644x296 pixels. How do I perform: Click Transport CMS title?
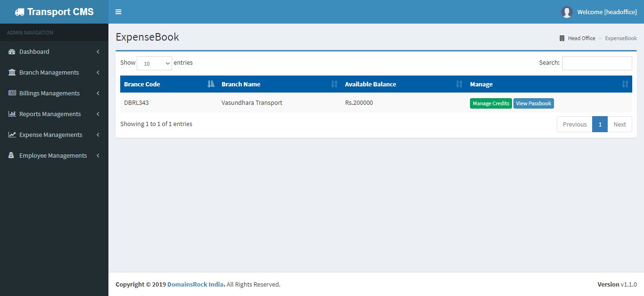60,12
